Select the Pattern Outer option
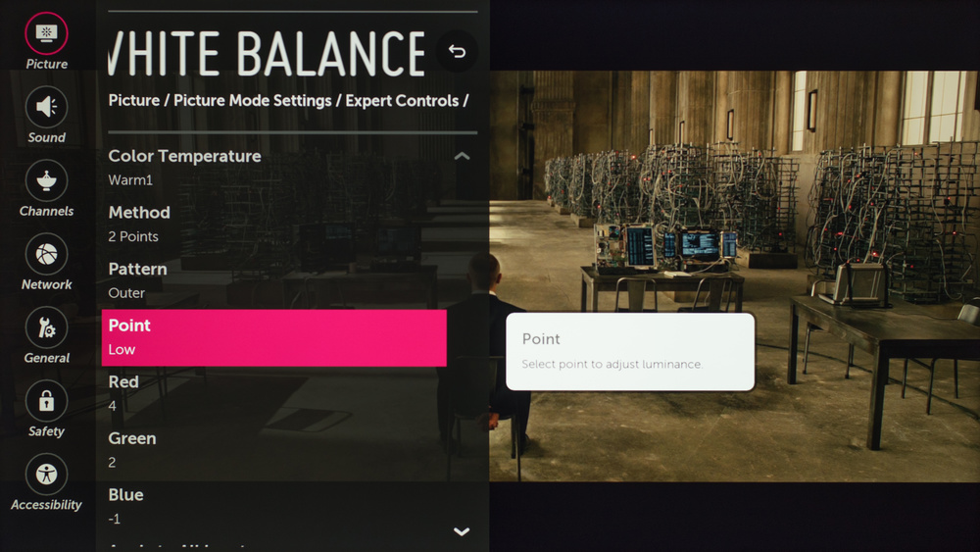 [274, 280]
